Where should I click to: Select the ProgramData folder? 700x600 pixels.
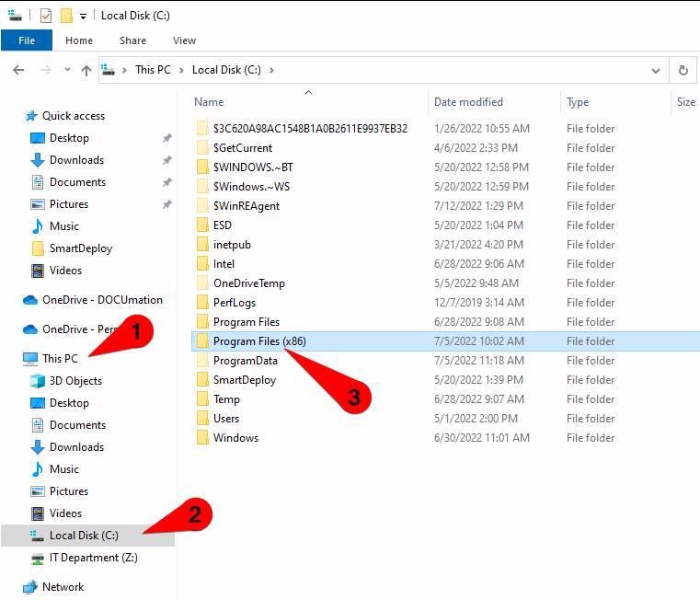(x=245, y=361)
